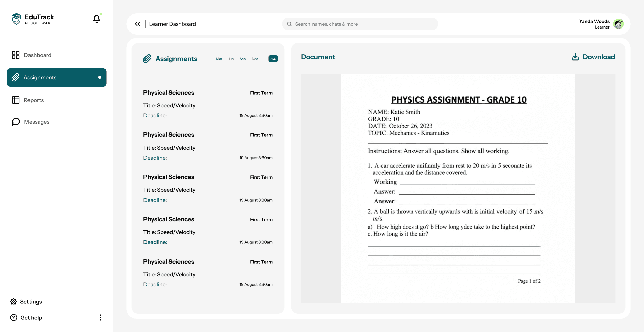Filter assignments by Dec
This screenshot has width=644, height=332.
coord(255,59)
